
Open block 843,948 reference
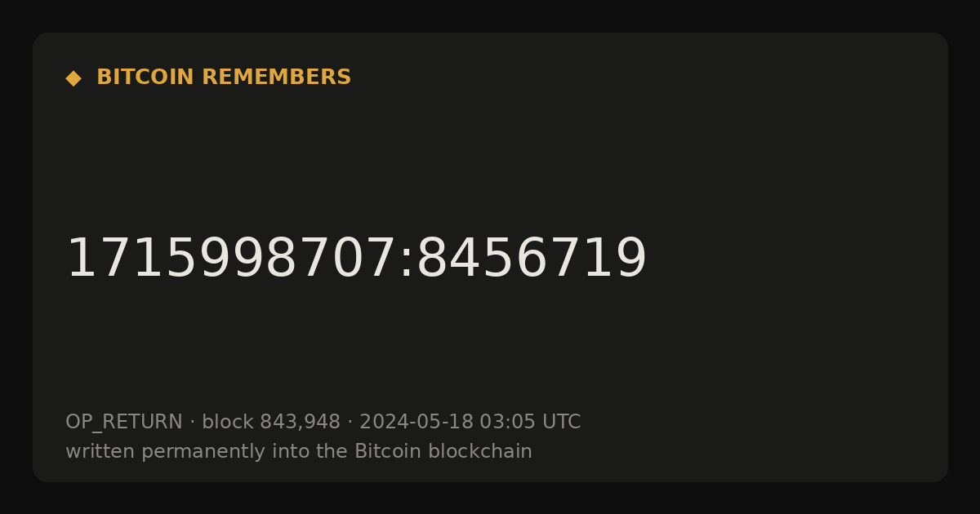pos(271,423)
